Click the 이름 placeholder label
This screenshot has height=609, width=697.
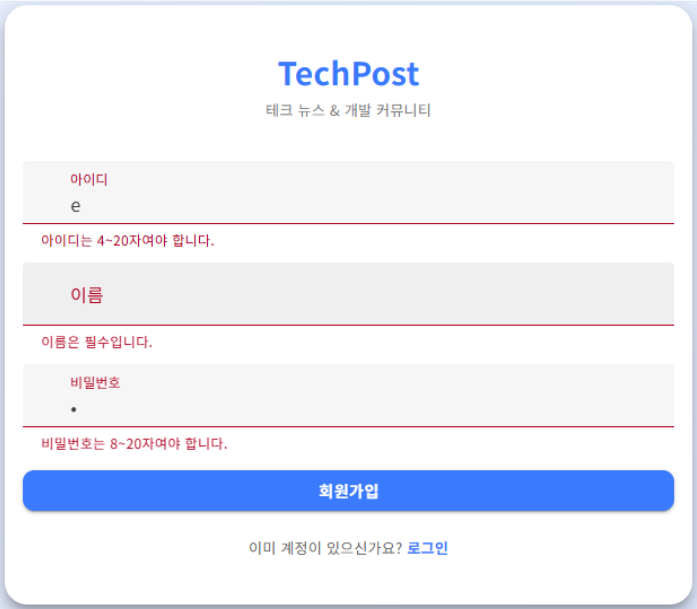pyautogui.click(x=87, y=295)
